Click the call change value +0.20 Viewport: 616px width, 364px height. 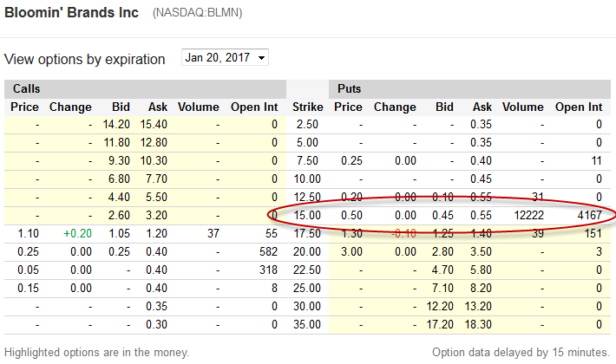coord(77,234)
